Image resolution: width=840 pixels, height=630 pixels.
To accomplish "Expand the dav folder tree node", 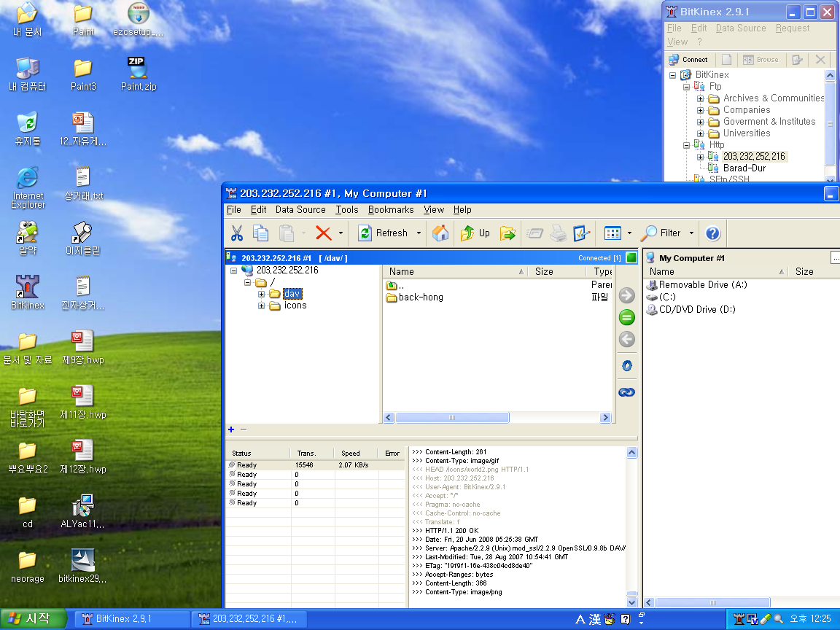I will [262, 294].
